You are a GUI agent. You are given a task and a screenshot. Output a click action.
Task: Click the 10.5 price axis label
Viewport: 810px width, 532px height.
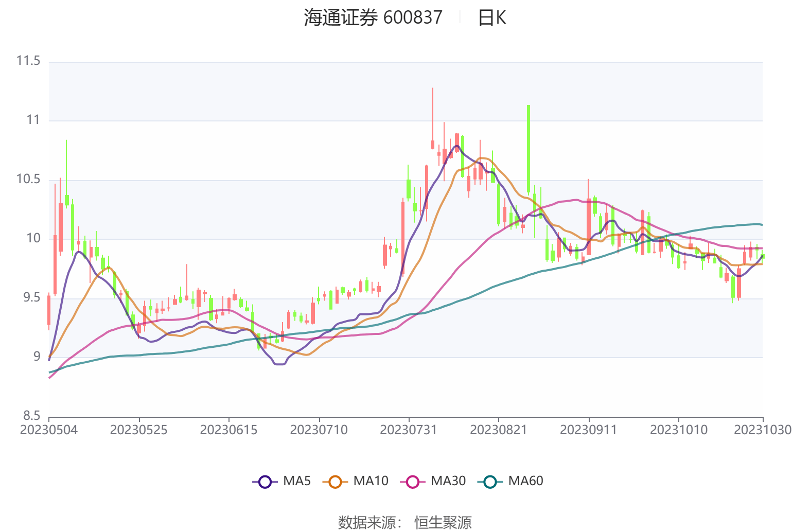28,180
